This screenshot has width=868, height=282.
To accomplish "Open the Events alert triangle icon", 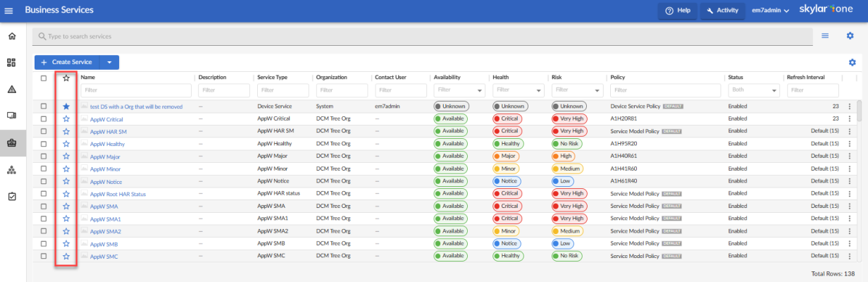I will point(11,90).
